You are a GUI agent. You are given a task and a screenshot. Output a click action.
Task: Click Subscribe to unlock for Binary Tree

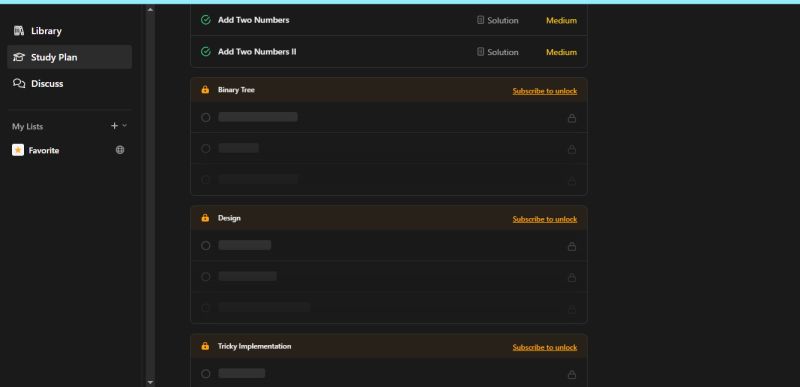(544, 91)
